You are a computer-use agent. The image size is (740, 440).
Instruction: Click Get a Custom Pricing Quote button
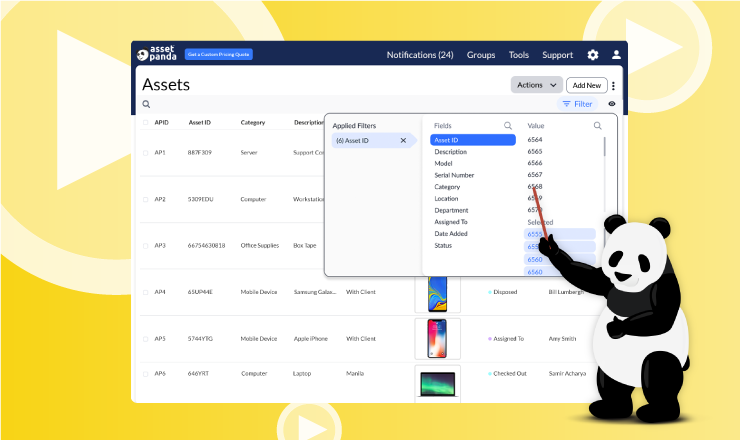coord(219,54)
